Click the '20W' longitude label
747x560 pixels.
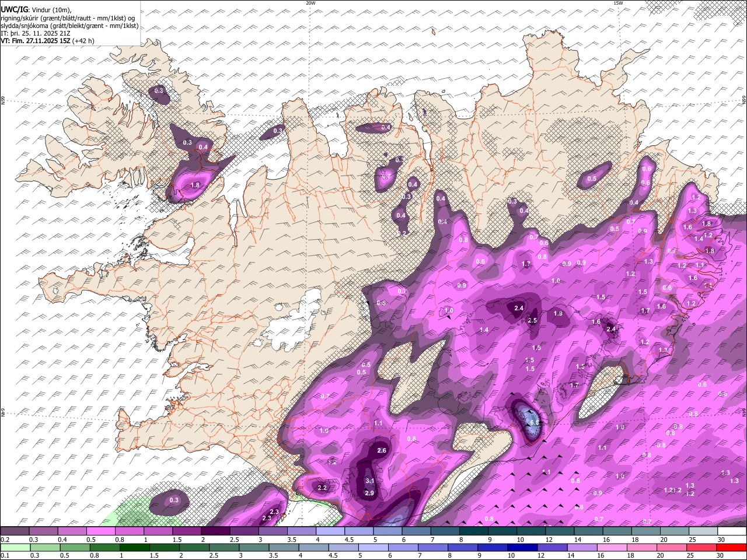310,3
